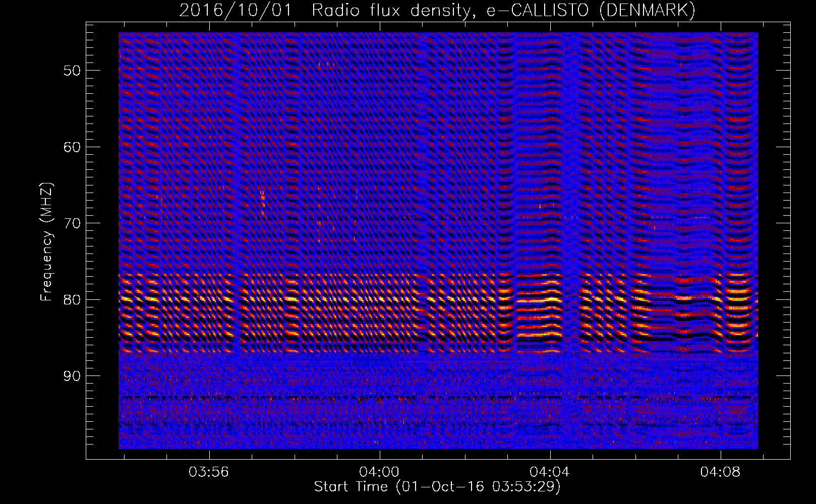This screenshot has width=816, height=504.
Task: Select the 90 MHz frequency tick label
Action: click(72, 376)
